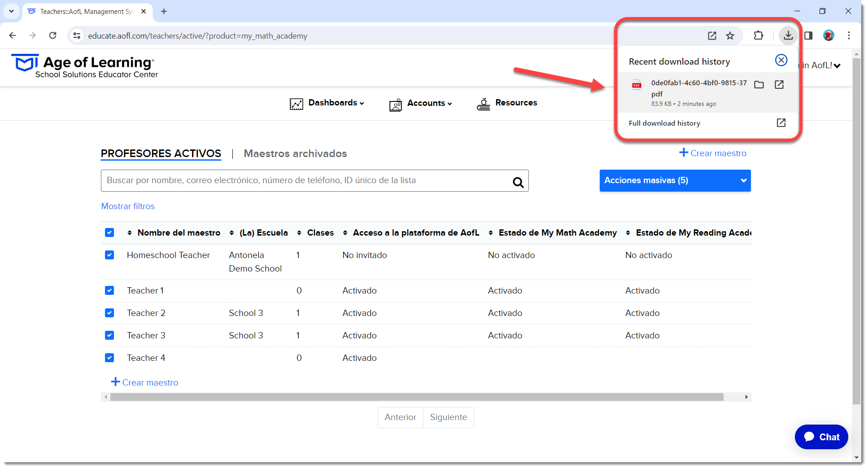Open the browser side panel icon

(808, 35)
